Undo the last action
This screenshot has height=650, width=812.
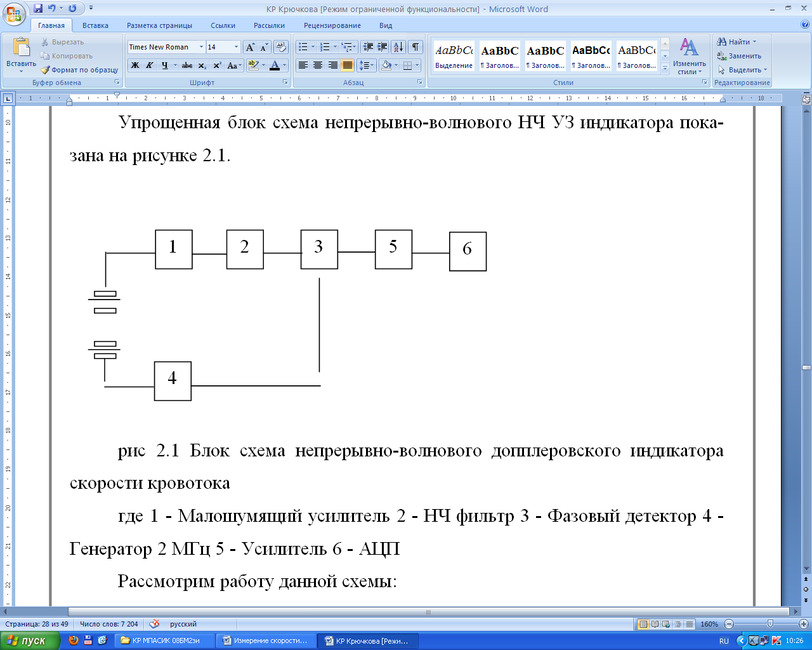[x=52, y=8]
